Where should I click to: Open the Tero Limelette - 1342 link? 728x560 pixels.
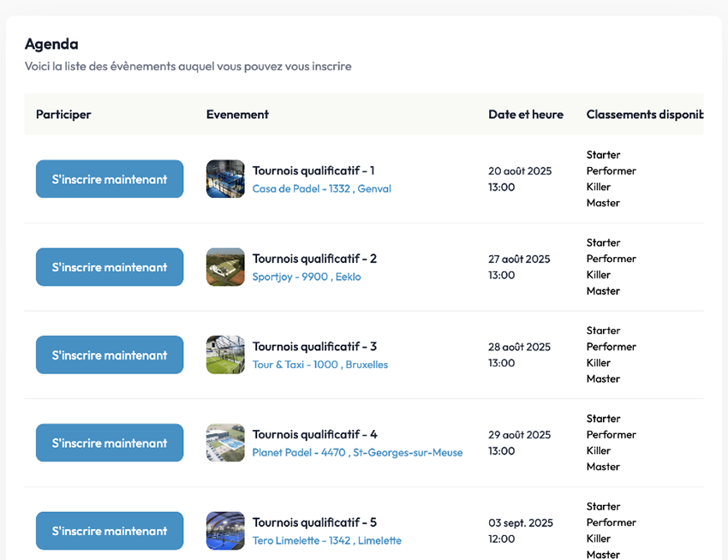coord(326,541)
